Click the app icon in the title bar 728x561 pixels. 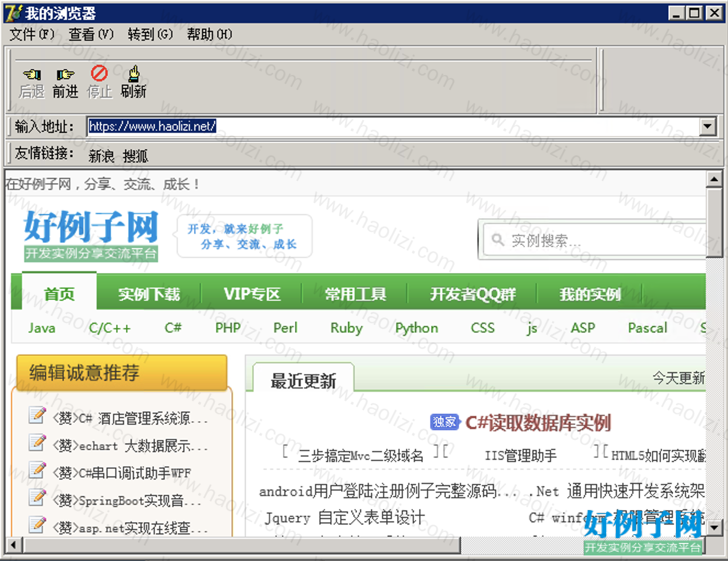(13, 13)
